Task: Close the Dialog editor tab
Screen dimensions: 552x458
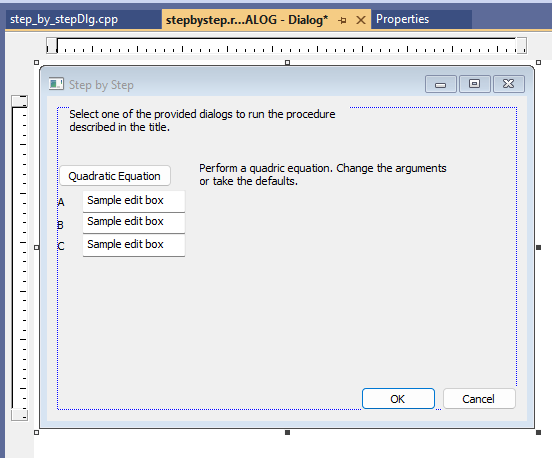Action: pyautogui.click(x=360, y=20)
